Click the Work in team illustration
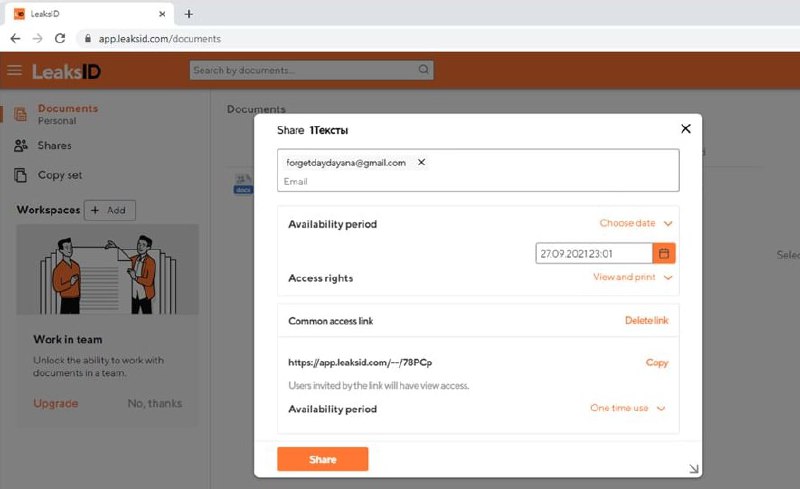 tap(108, 270)
